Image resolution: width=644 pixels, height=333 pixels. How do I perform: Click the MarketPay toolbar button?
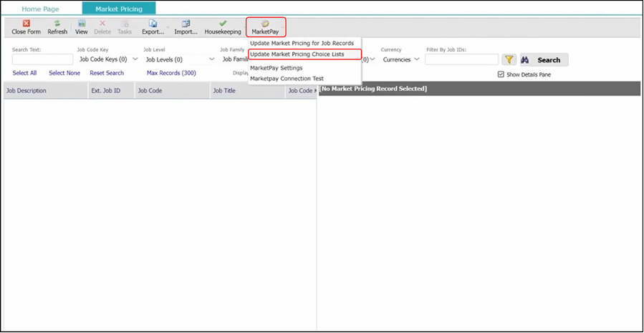tap(265, 27)
